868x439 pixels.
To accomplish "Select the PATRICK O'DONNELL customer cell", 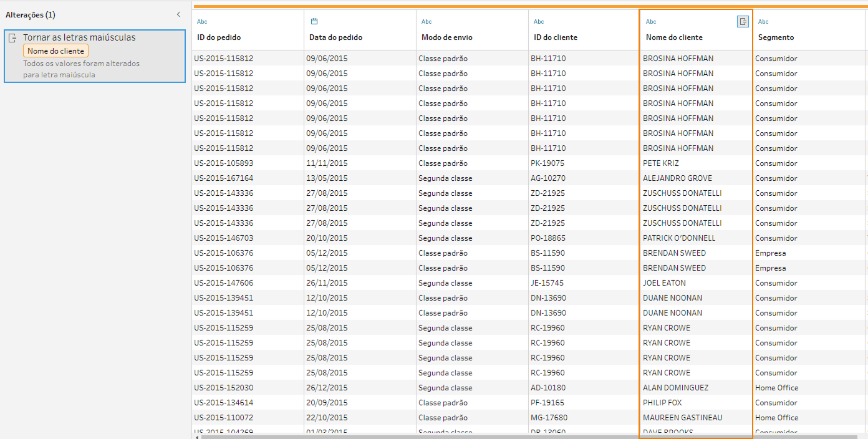I will coord(679,238).
